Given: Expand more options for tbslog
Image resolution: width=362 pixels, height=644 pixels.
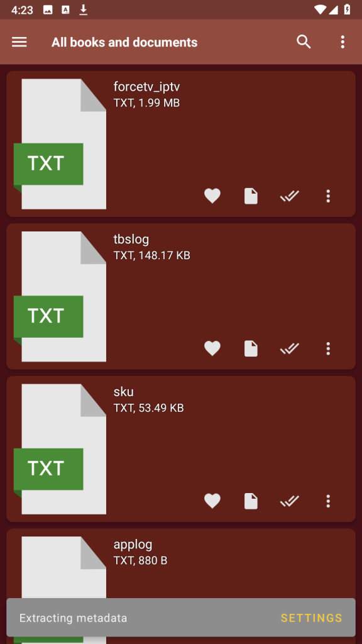Looking at the screenshot, I should 327,348.
